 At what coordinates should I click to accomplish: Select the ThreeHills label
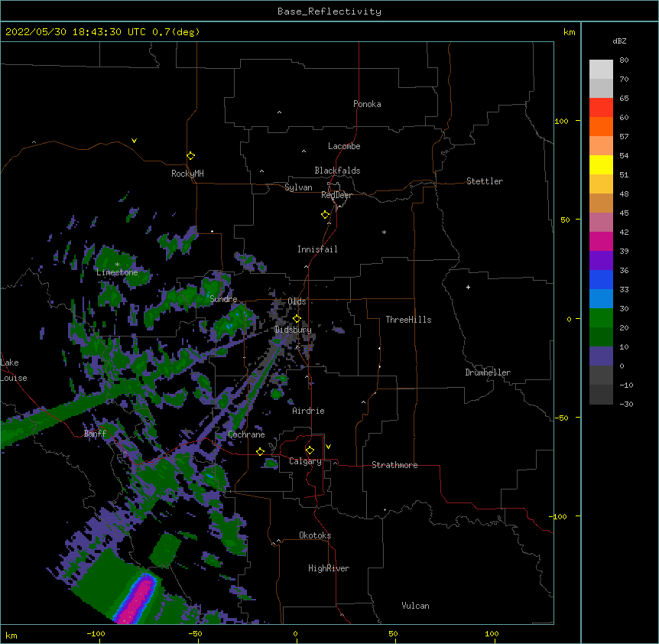coord(408,320)
